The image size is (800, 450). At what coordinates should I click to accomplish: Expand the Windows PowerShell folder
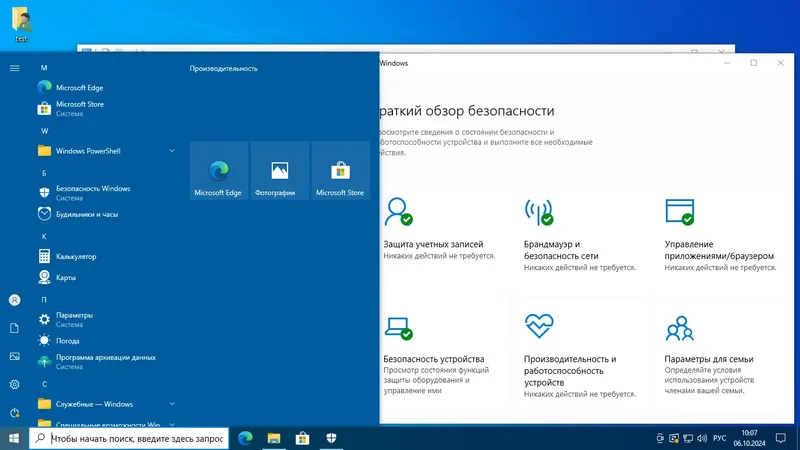coord(106,151)
